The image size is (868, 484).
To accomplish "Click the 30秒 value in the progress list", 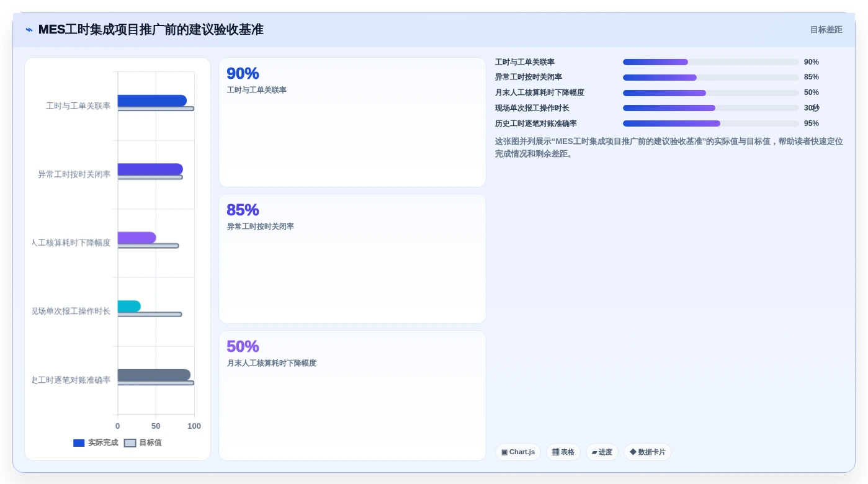I will click(812, 108).
